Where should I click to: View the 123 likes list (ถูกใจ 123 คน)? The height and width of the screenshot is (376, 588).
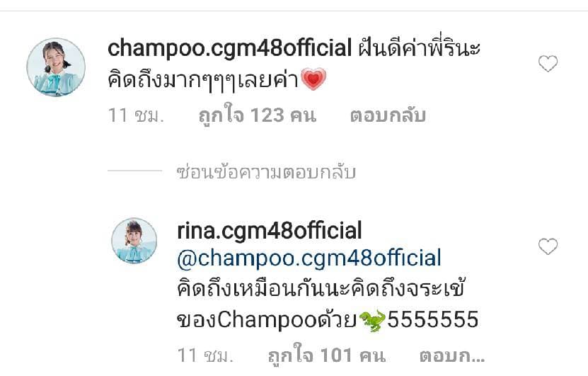258,115
